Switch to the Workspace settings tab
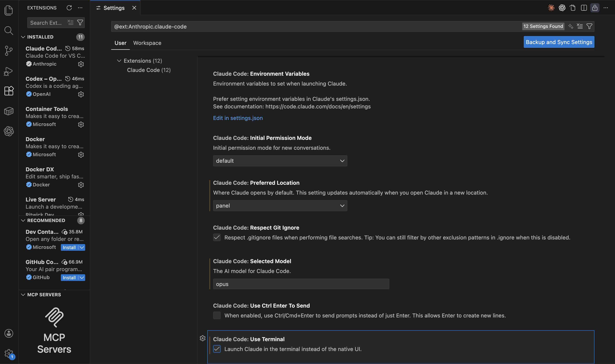615x364 pixels. [x=147, y=43]
